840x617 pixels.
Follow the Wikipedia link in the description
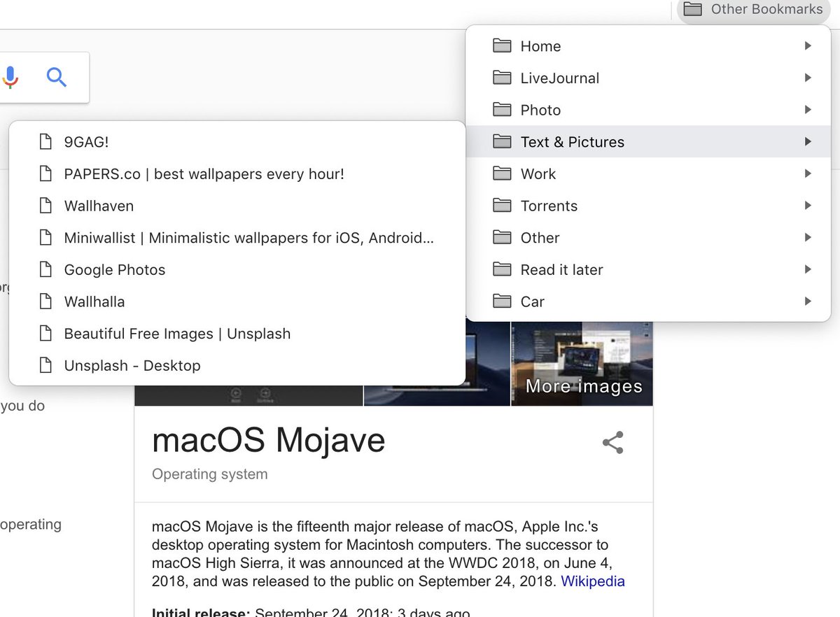click(593, 581)
